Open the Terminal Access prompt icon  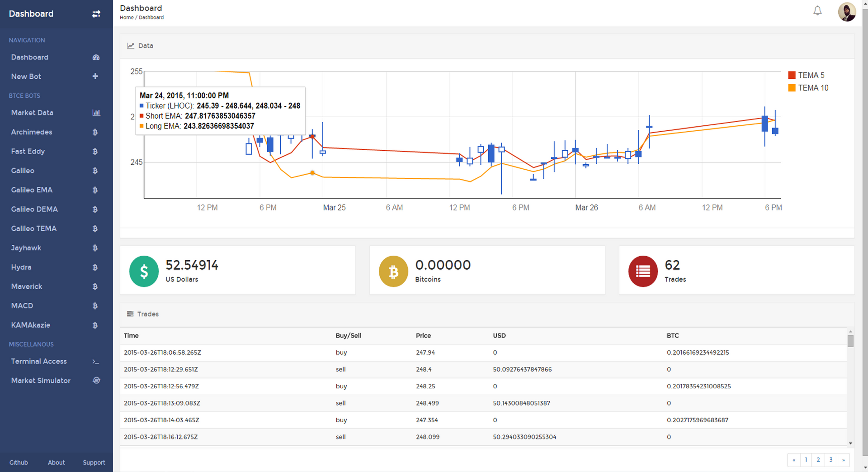[95, 362]
